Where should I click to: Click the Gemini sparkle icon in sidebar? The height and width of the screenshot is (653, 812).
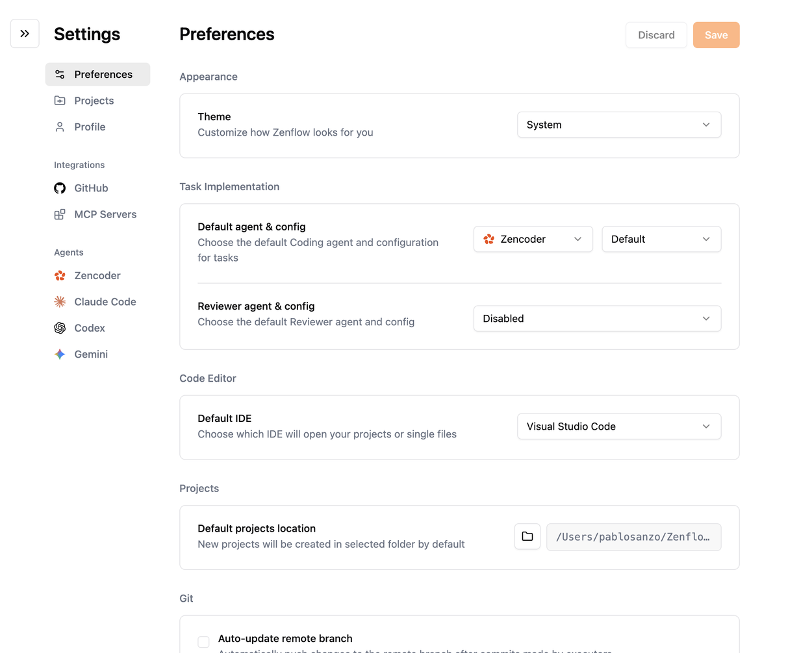click(60, 354)
